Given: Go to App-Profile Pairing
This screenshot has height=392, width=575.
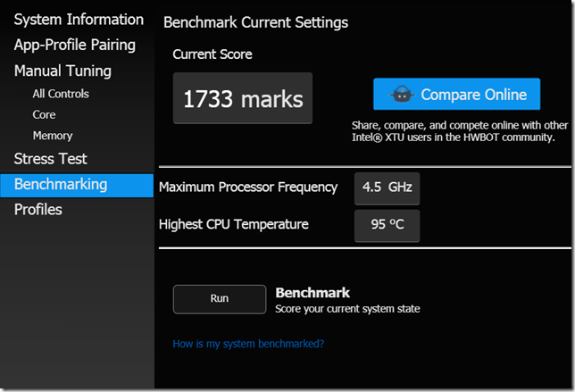Looking at the screenshot, I should [x=75, y=46].
